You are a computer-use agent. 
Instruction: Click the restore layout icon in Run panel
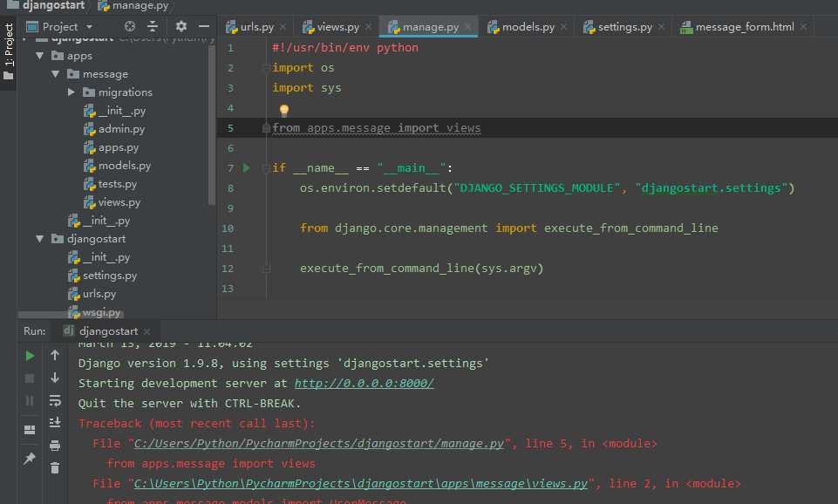pyautogui.click(x=30, y=430)
